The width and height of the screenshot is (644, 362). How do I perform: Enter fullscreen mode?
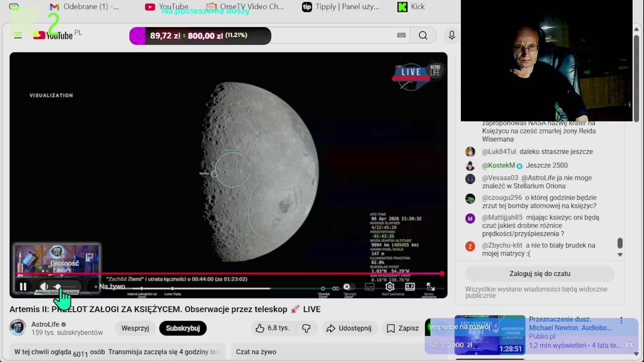pyautogui.click(x=431, y=287)
